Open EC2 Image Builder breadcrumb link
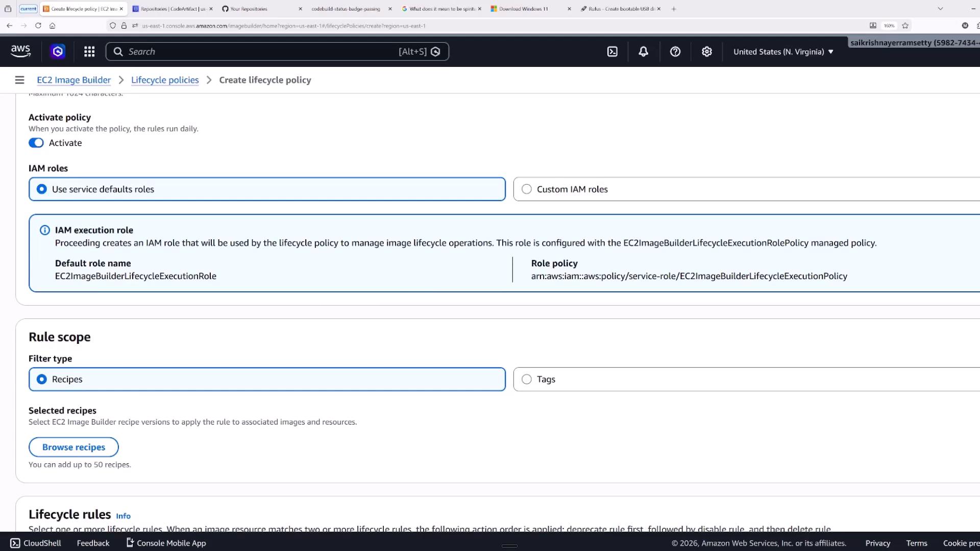This screenshot has width=980, height=551. tap(73, 80)
